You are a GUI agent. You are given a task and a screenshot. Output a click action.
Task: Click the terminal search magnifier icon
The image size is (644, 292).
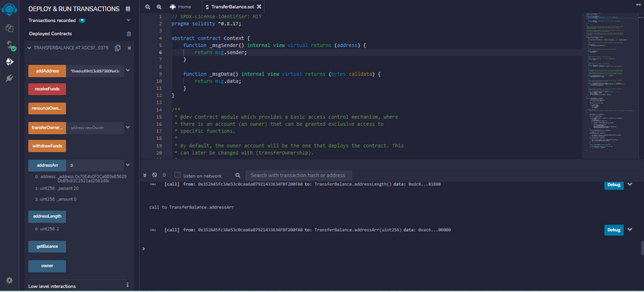tap(237, 176)
